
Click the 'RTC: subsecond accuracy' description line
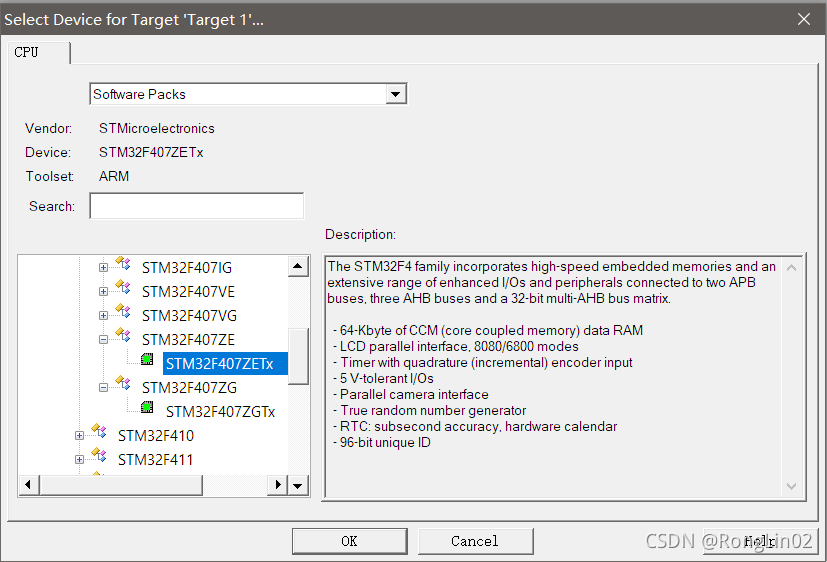[x=475, y=427]
